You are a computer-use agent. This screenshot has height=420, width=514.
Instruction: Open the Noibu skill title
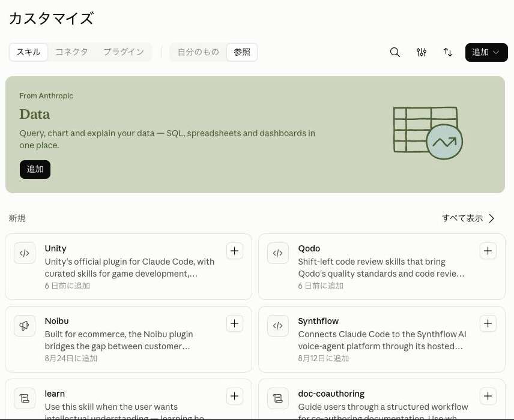[56, 321]
